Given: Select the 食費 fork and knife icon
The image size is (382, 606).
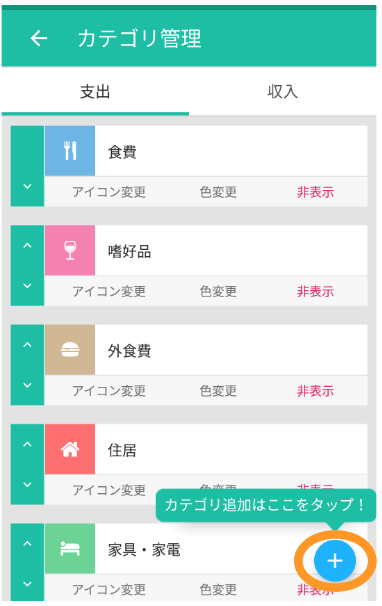Looking at the screenshot, I should 70,151.
